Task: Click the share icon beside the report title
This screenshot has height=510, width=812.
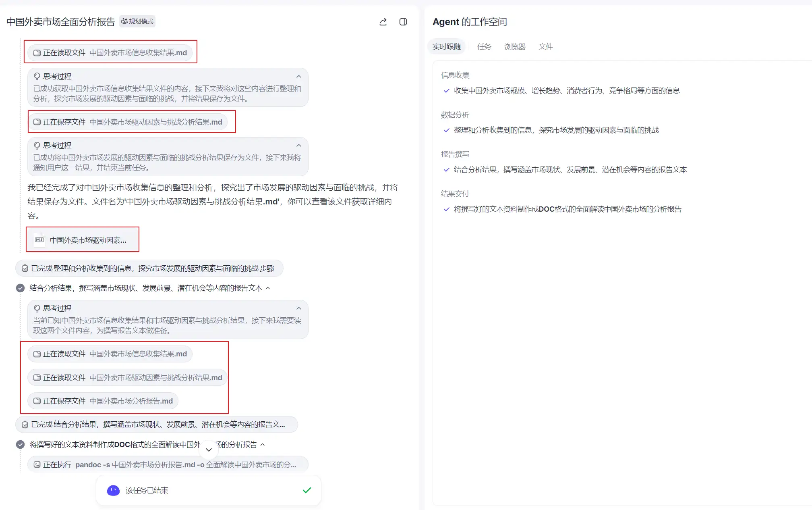Action: (383, 22)
